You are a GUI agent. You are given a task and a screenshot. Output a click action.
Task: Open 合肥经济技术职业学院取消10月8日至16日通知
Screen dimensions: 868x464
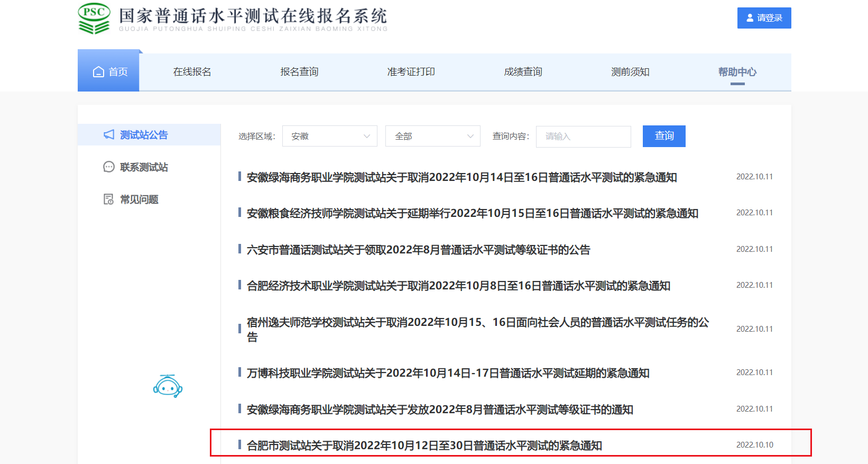[x=458, y=286]
